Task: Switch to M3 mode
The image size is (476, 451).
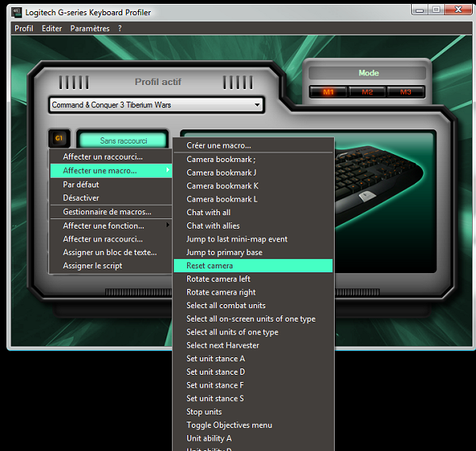Action: pyautogui.click(x=405, y=92)
